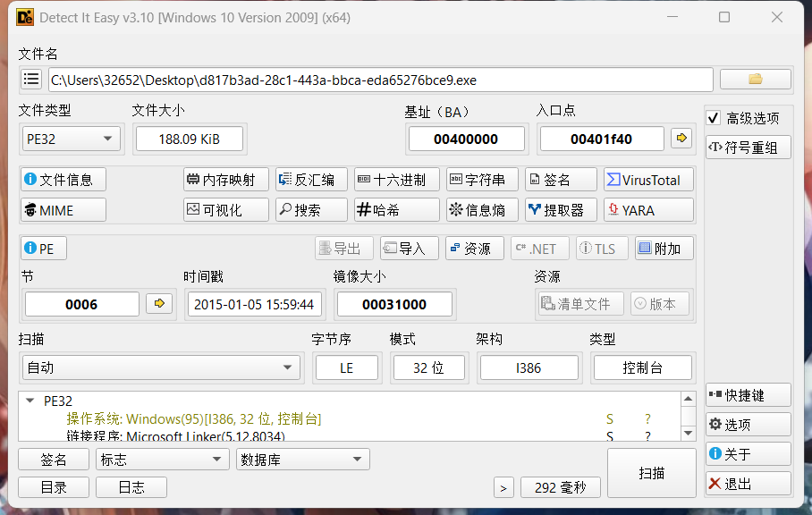
Task: Expand the 自动 scan mode dropdown
Action: (x=161, y=367)
